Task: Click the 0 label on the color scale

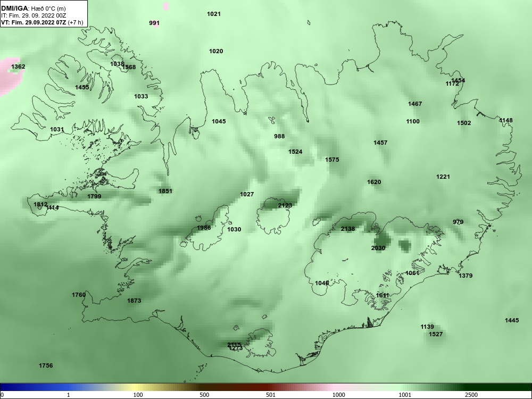Action: [x=2, y=395]
